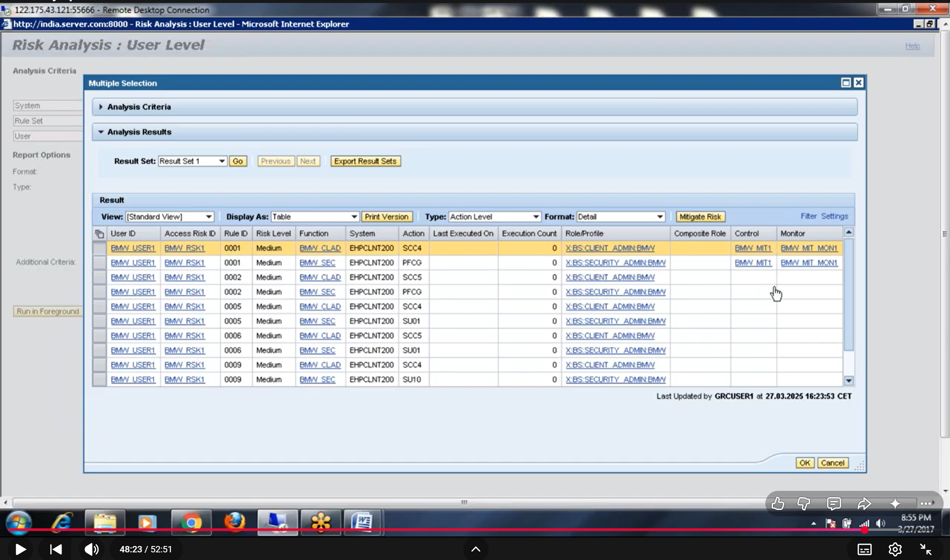Open File Explorer folder icon in taskbar
This screenshot has height=560, width=950.
[x=105, y=522]
